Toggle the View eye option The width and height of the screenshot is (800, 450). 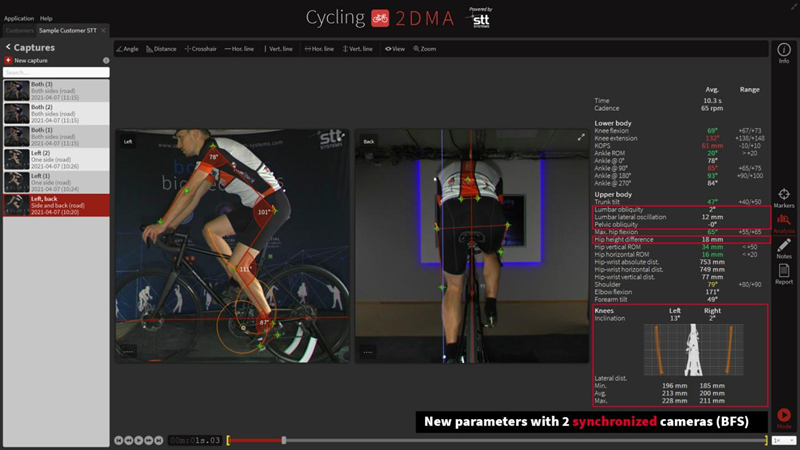pyautogui.click(x=395, y=48)
